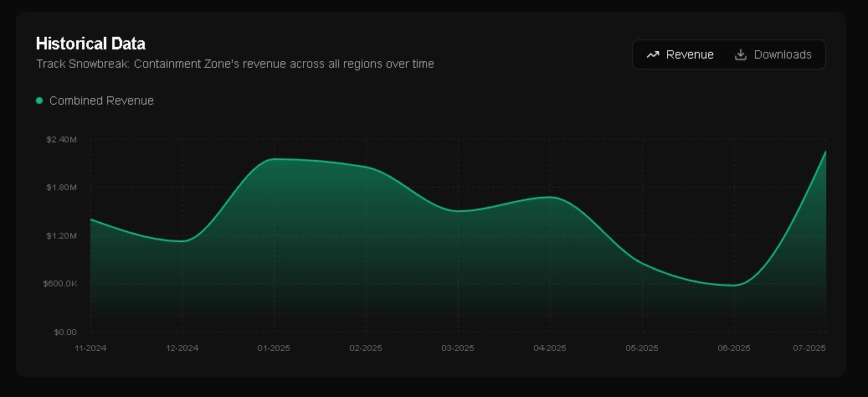Click the download arrow icon
The height and width of the screenshot is (397, 868).
[741, 54]
